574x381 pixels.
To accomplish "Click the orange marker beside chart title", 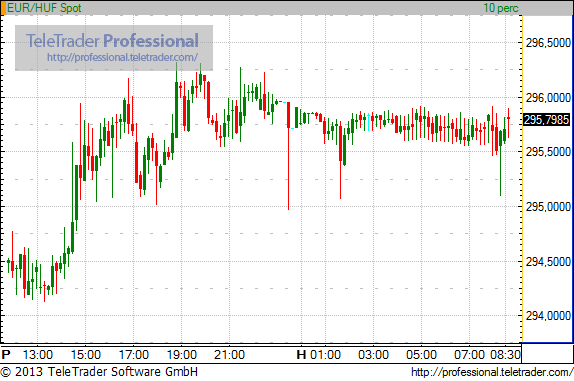I will tap(3, 8).
